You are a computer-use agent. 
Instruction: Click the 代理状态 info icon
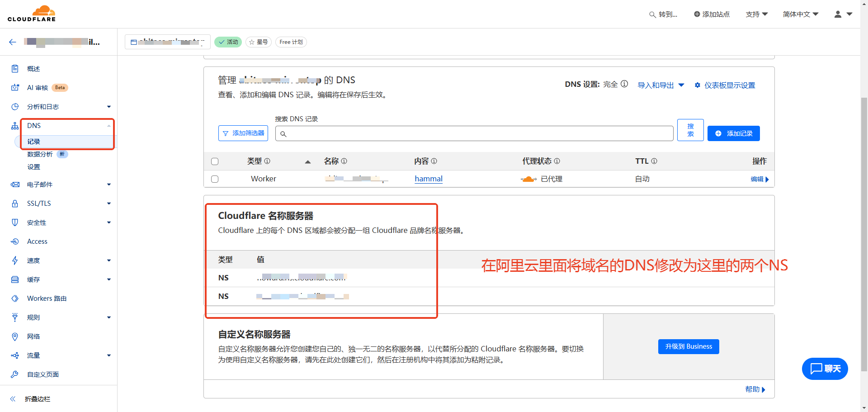tap(557, 161)
